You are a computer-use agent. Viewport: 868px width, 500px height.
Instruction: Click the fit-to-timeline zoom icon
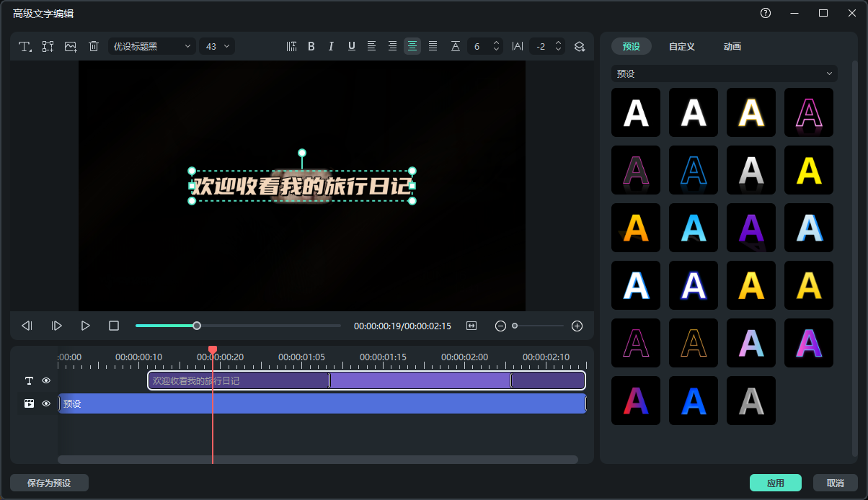pyautogui.click(x=471, y=326)
